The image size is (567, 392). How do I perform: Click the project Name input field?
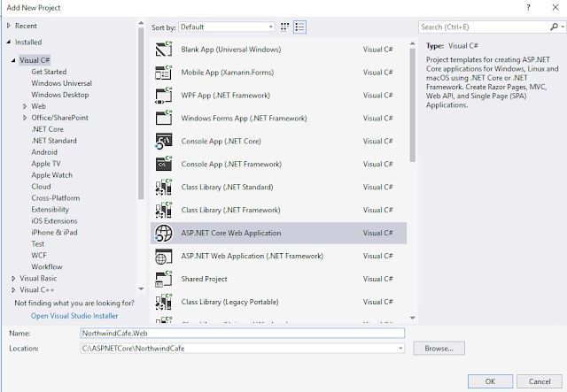click(x=242, y=333)
